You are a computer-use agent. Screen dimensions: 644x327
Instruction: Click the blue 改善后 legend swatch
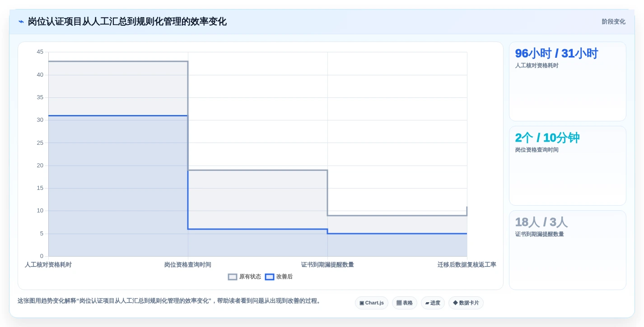coord(270,277)
